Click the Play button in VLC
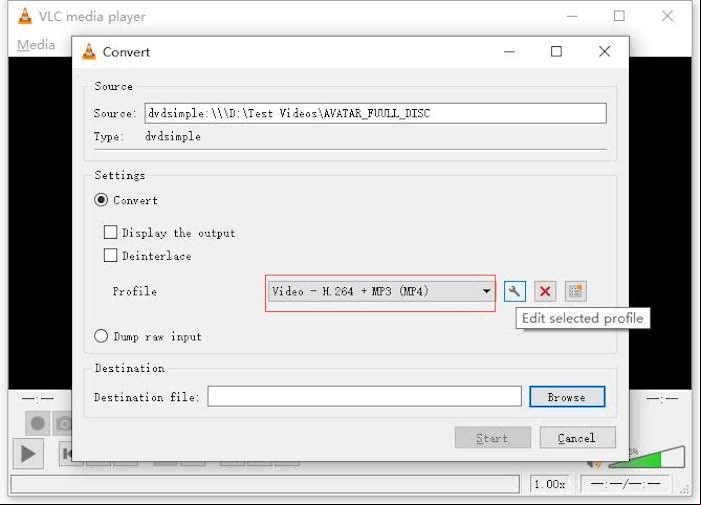Screen dimensions: 701x505 pyautogui.click(x=28, y=454)
